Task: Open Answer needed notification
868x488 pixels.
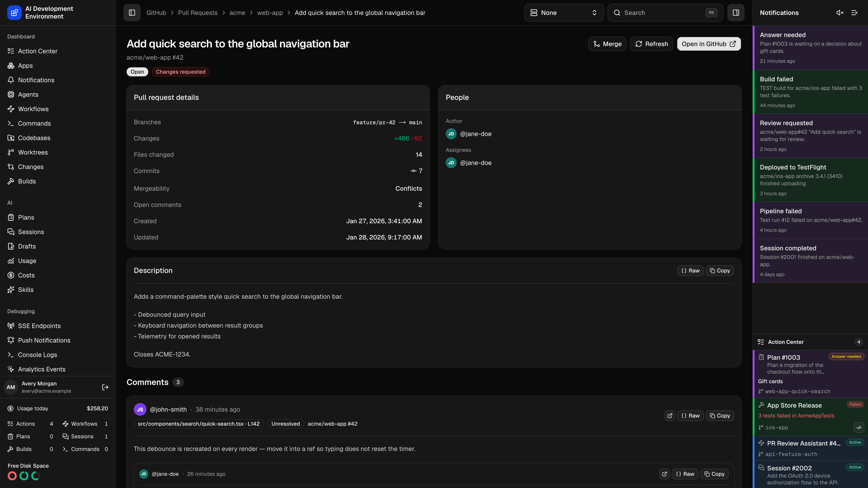Action: pos(810,48)
